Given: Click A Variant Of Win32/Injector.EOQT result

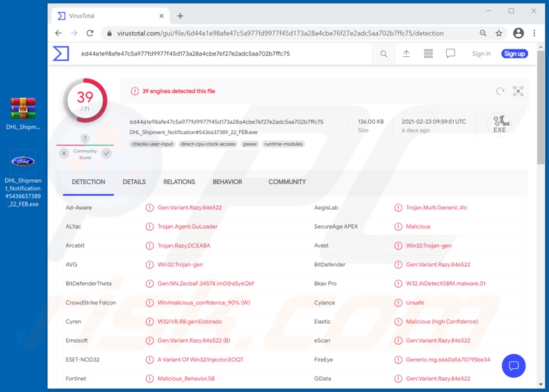Looking at the screenshot, I should (x=200, y=359).
